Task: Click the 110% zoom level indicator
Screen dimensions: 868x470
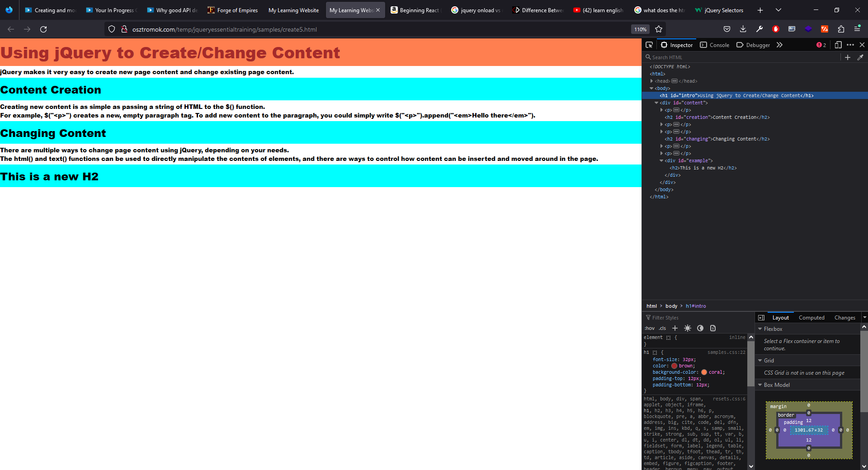Action: click(x=640, y=29)
